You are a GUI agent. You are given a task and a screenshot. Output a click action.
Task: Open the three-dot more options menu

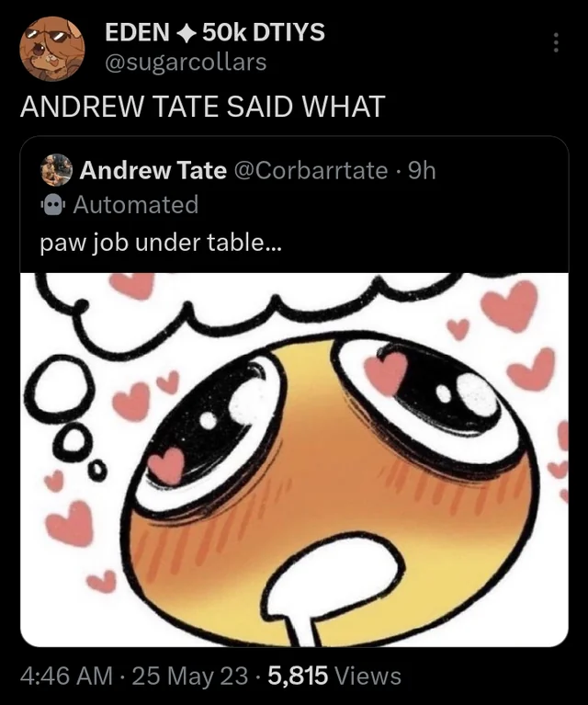556,42
